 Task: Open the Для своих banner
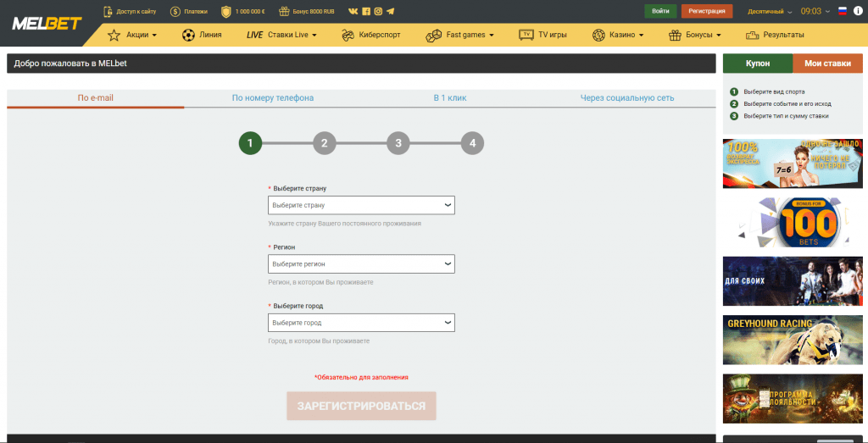click(793, 281)
